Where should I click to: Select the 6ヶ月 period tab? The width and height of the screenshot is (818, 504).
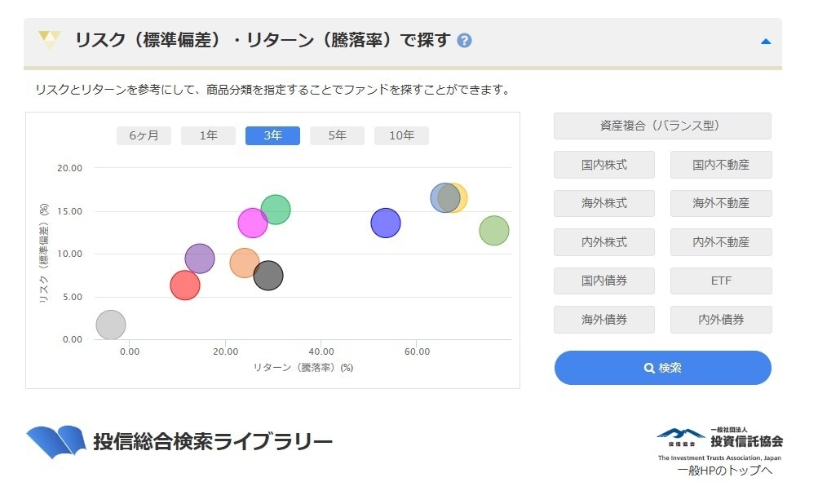coord(144,135)
